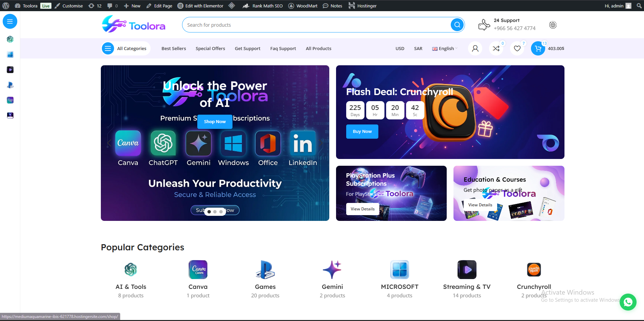The height and width of the screenshot is (321, 644).
Task: Click the 24 Support phone icon
Action: (484, 25)
